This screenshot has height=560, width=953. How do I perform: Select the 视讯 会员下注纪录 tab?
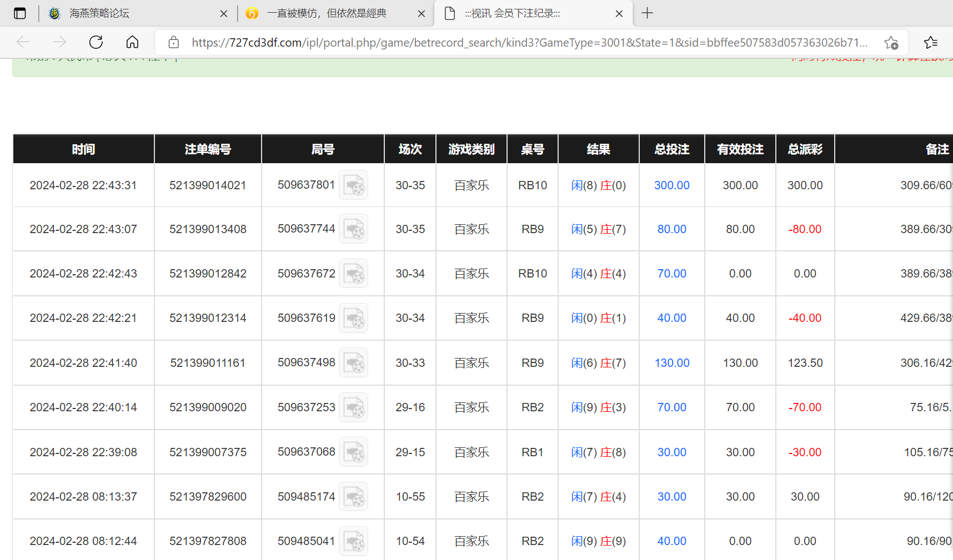(533, 13)
